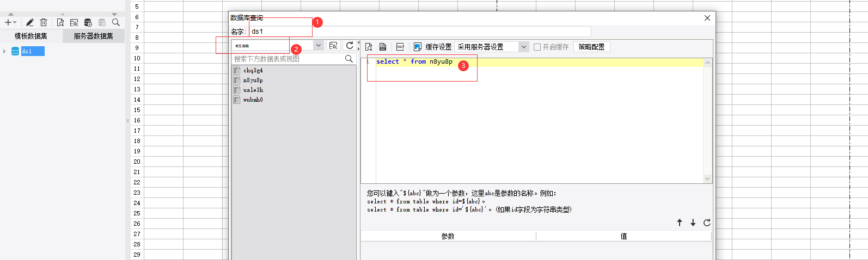This screenshot has height=260, width=868.
Task: Switch to the 服务器数据集 tab
Action: 94,36
